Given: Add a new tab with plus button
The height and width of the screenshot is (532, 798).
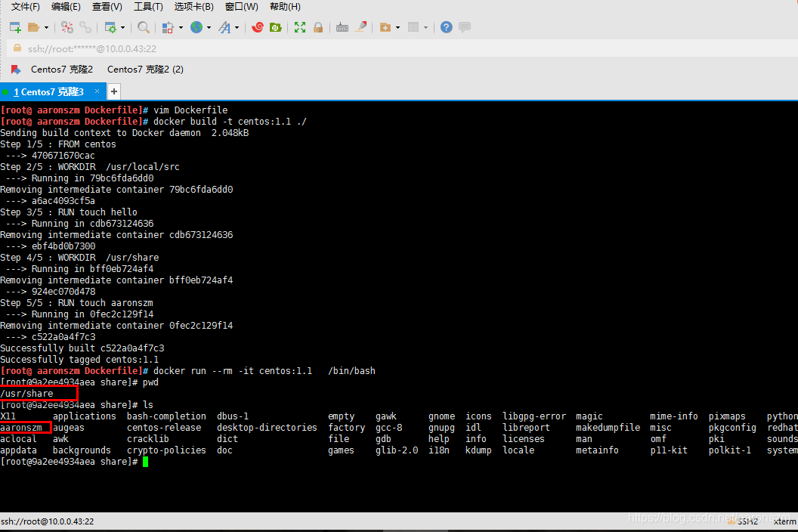Looking at the screenshot, I should click(114, 91).
